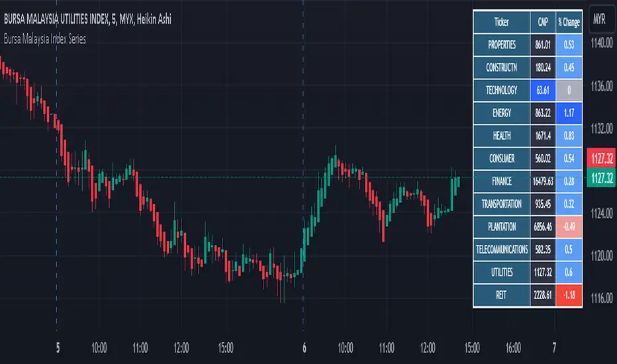
Task: Click the green 1127.32 price label on axis
Action: pyautogui.click(x=602, y=178)
